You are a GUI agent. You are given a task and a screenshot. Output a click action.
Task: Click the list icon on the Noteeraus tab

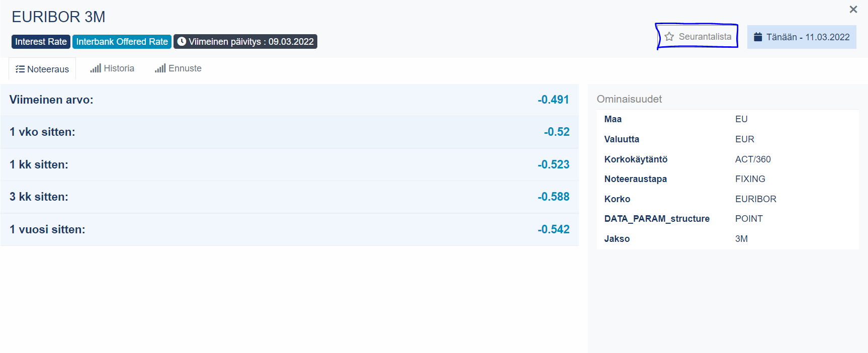[20, 69]
